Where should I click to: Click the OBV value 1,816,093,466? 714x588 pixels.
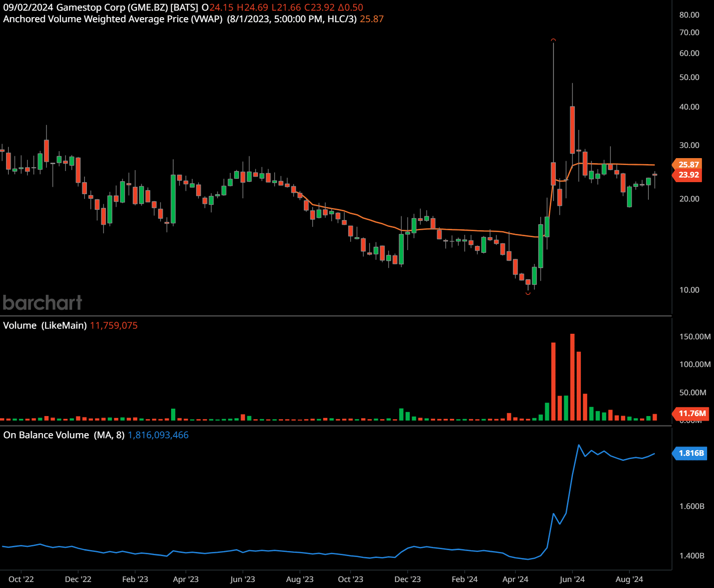[x=158, y=435]
